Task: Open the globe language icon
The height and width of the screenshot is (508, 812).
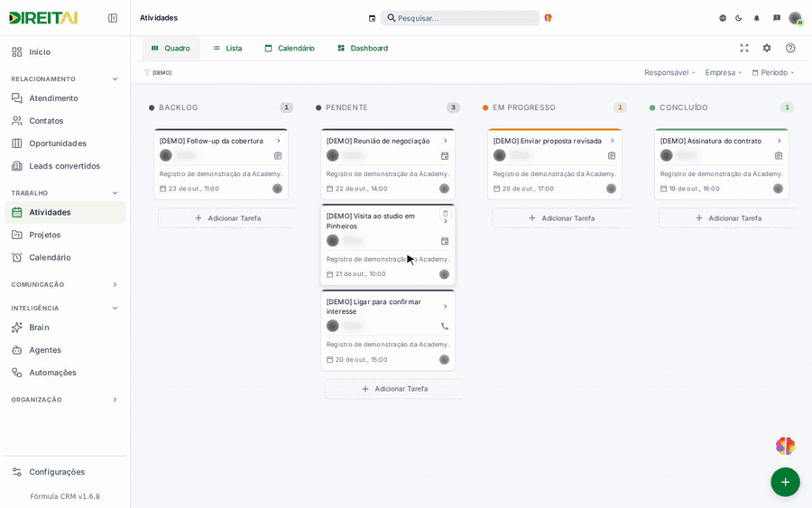Action: (x=723, y=18)
